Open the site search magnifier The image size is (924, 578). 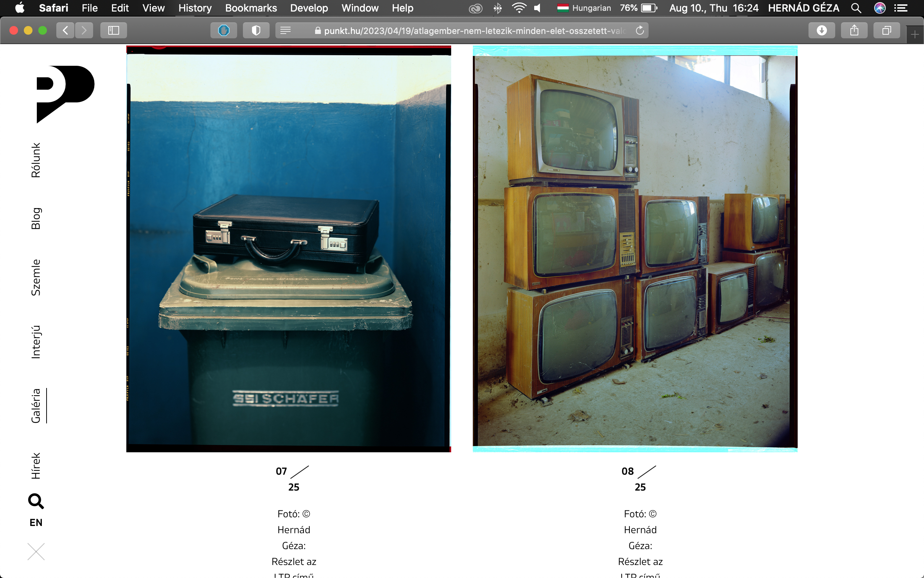pyautogui.click(x=36, y=501)
